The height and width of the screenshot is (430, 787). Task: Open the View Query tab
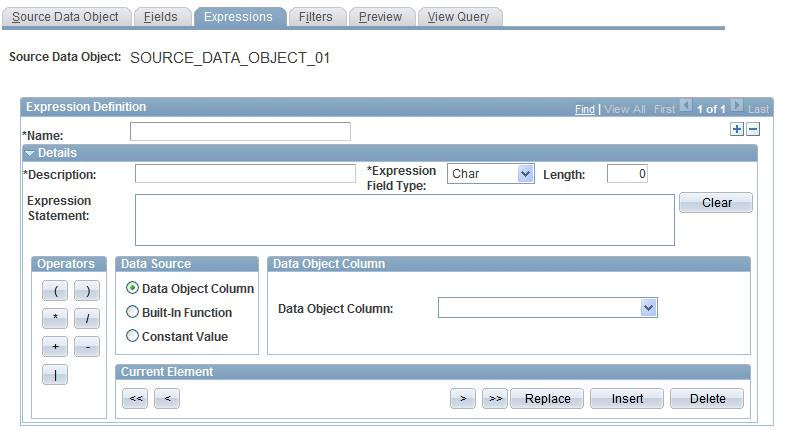pos(458,17)
